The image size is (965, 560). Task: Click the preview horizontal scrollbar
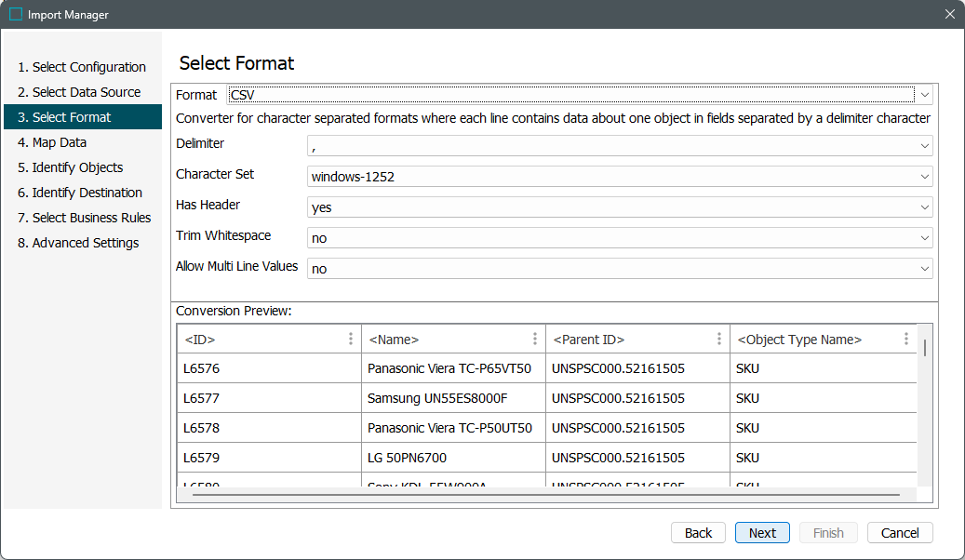coord(545,495)
